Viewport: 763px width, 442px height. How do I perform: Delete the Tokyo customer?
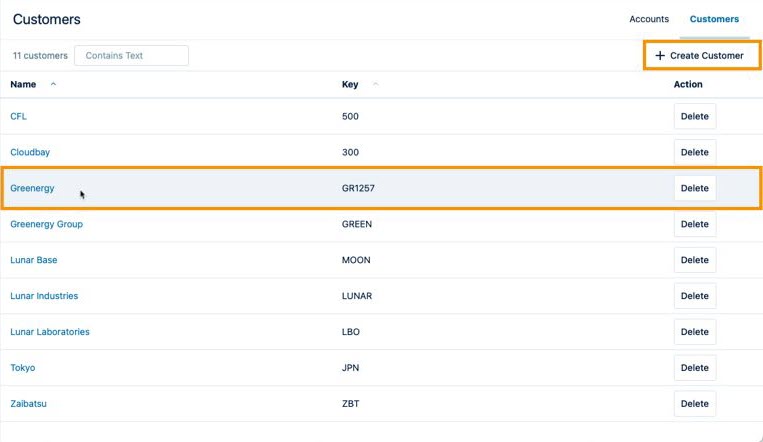694,368
